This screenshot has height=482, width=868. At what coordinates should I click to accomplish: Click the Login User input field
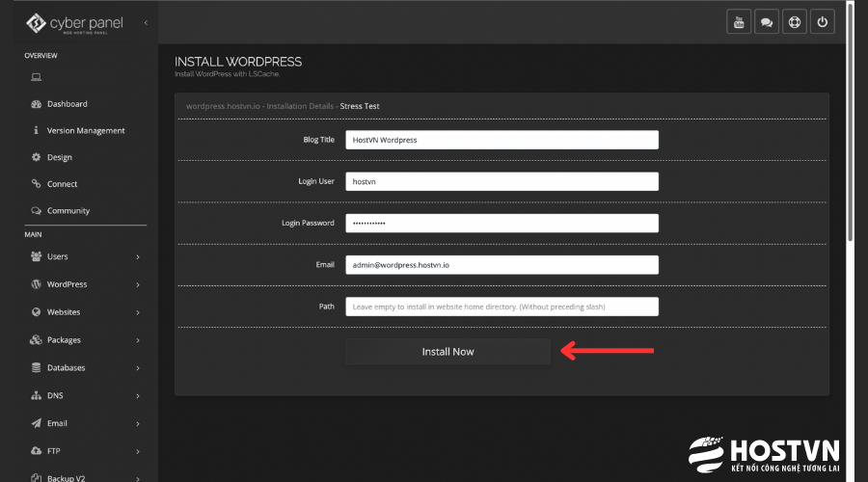click(502, 181)
